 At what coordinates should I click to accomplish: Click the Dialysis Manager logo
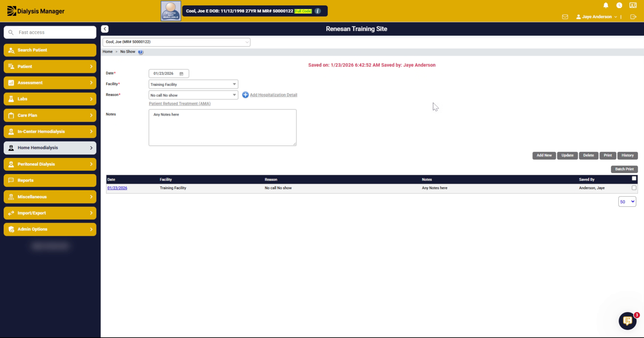pyautogui.click(x=36, y=11)
